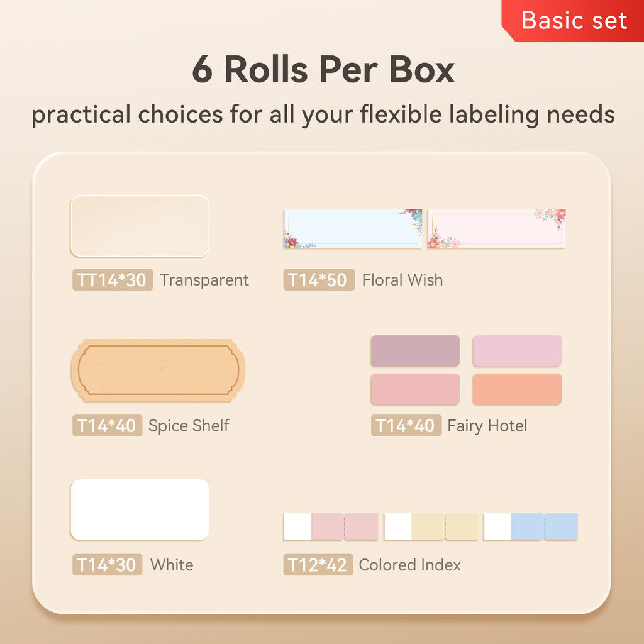This screenshot has width=644, height=644.
Task: Pick the peach orange Fairy Hotel swatch
Action: [517, 389]
